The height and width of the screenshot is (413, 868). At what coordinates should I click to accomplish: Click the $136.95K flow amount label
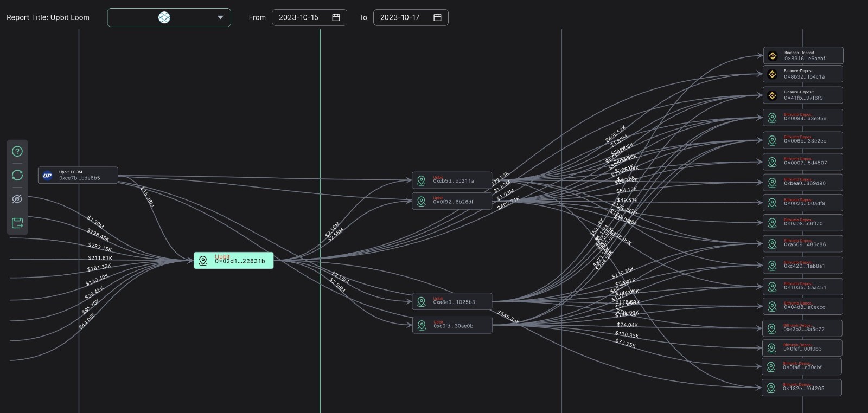pyautogui.click(x=627, y=335)
